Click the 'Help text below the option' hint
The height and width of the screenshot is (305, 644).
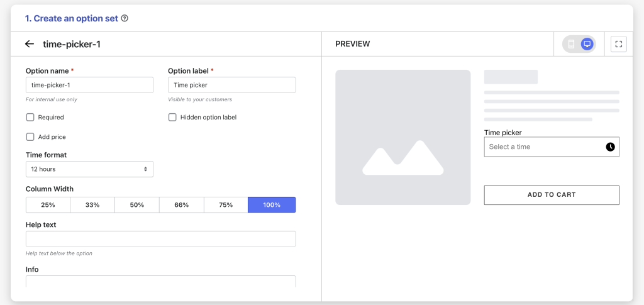point(59,253)
